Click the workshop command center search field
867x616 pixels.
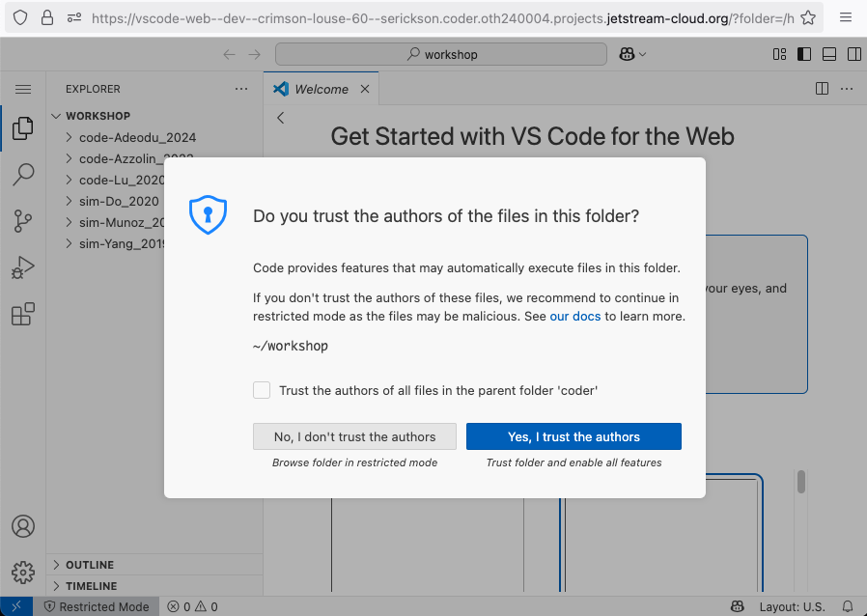click(x=441, y=54)
